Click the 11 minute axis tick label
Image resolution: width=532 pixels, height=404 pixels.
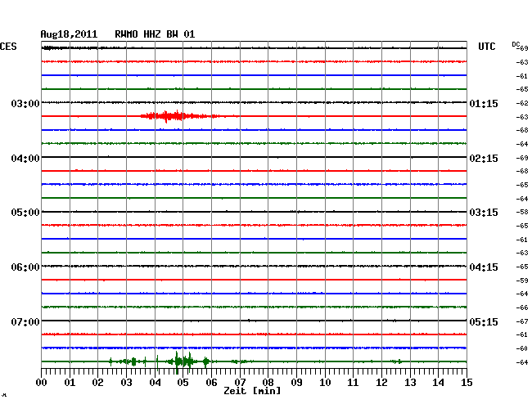pos(354,383)
